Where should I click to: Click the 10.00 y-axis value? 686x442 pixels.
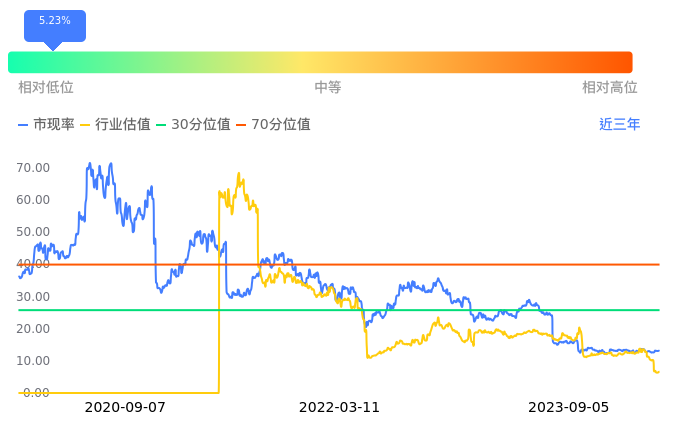pos(33,361)
